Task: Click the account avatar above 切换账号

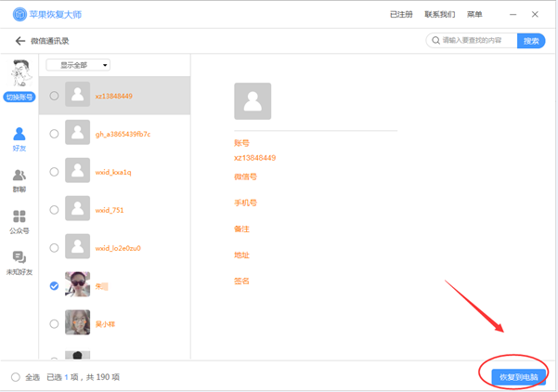Action: click(19, 73)
